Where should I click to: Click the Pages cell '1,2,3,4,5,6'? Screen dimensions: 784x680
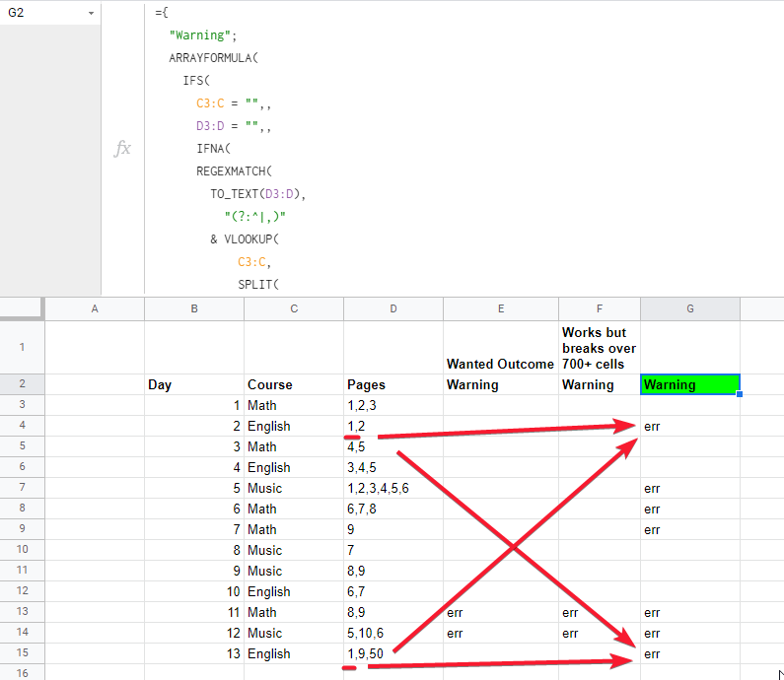pyautogui.click(x=393, y=488)
